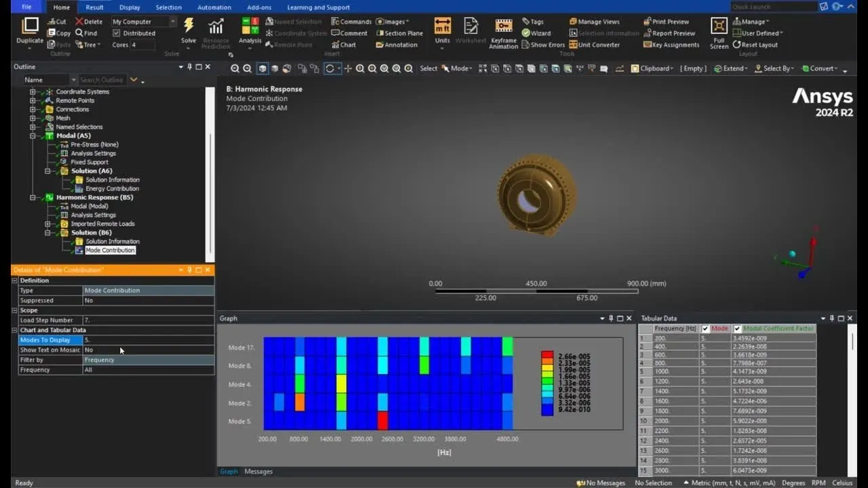Insert a Chart from the ribbon
The image size is (868, 488).
[x=343, y=45]
